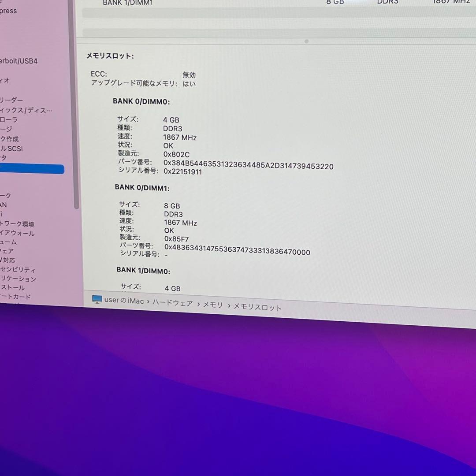Click the horizontal scrollbar above the memory details
Viewport: 476px width, 476px height.
point(306,41)
